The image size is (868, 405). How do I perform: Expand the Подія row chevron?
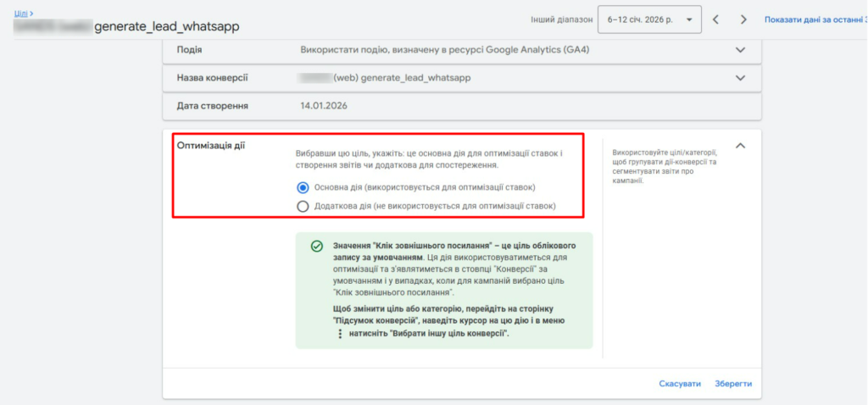coord(740,50)
